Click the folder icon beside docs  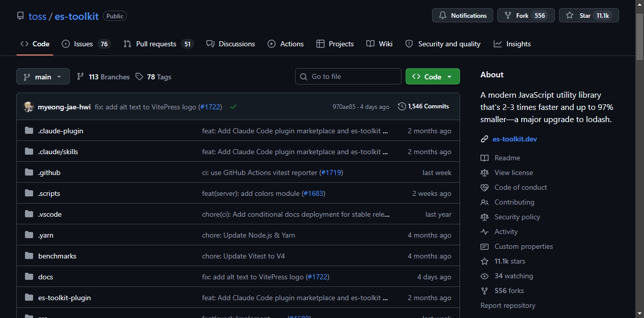click(x=29, y=277)
